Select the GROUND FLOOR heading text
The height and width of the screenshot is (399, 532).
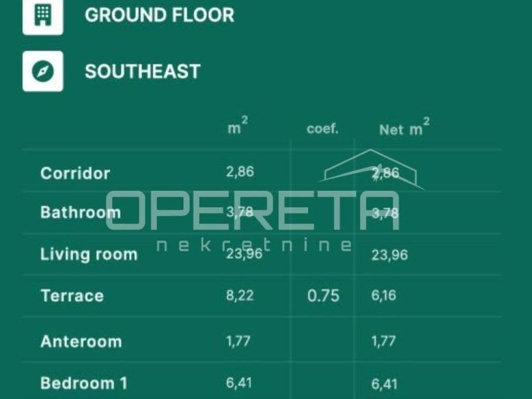(159, 15)
